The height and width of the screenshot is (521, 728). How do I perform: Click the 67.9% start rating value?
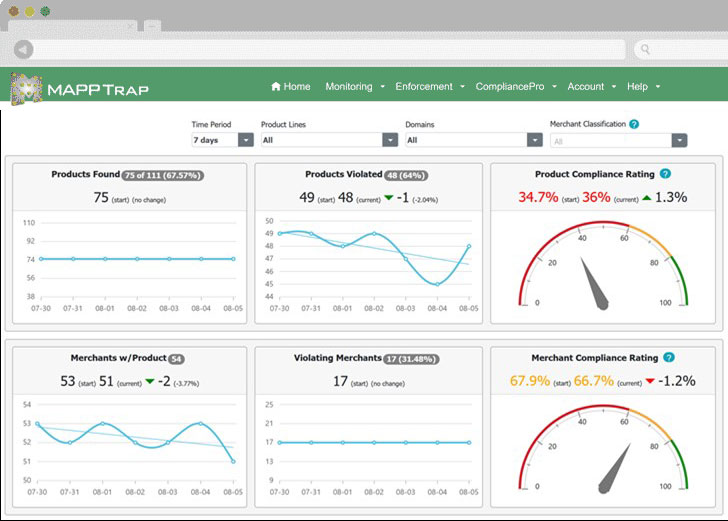coord(530,381)
